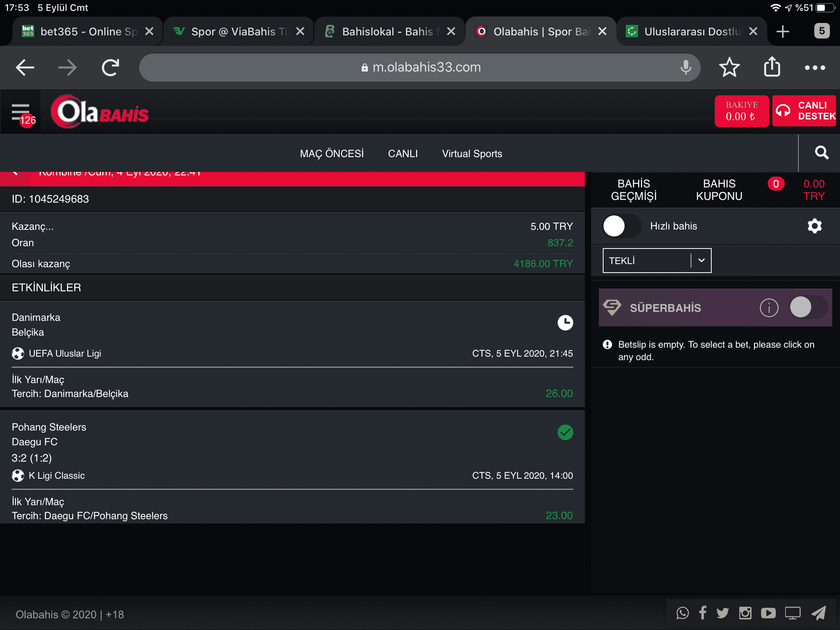Open a new browser tab

(x=782, y=31)
